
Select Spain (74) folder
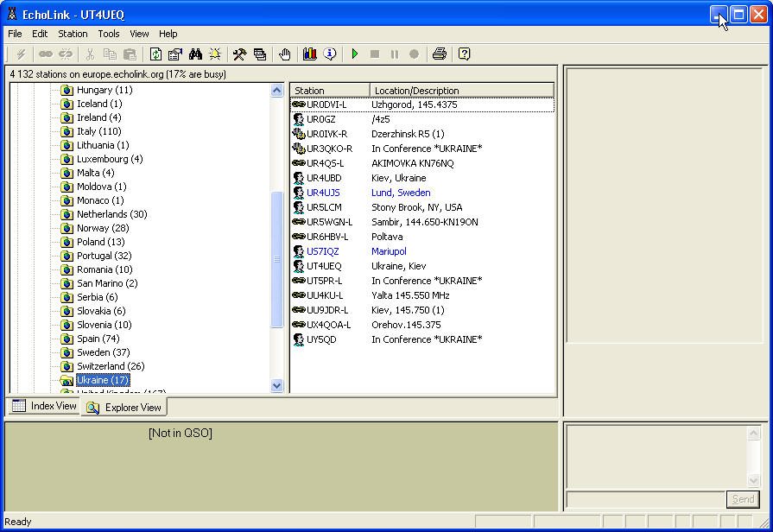98,339
